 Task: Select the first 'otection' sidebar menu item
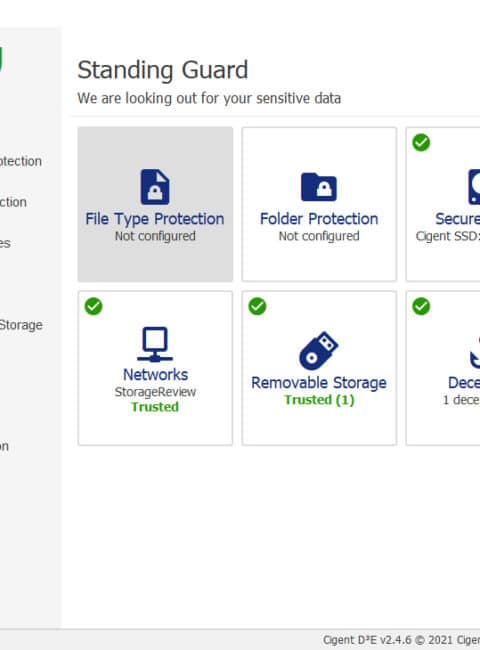tap(21, 161)
